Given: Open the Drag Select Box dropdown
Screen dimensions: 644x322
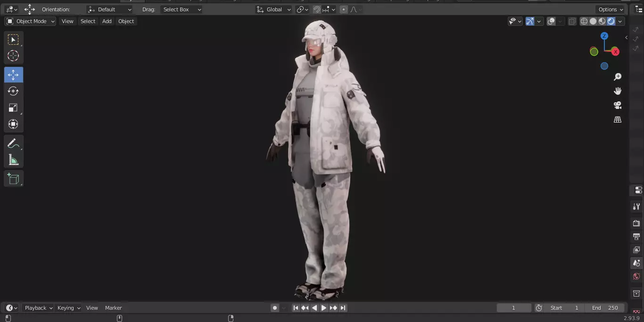Looking at the screenshot, I should click(182, 9).
